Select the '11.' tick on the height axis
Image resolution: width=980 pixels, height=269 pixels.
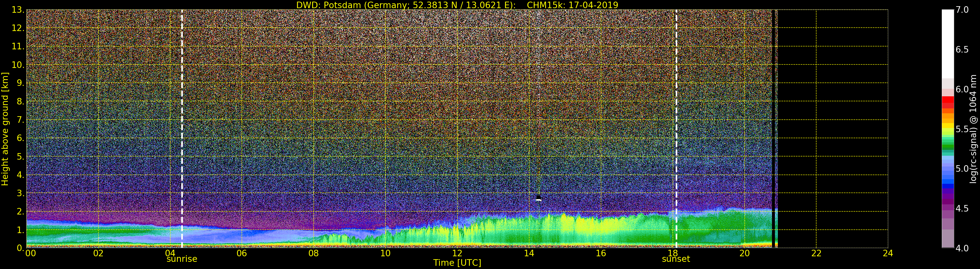click(18, 46)
